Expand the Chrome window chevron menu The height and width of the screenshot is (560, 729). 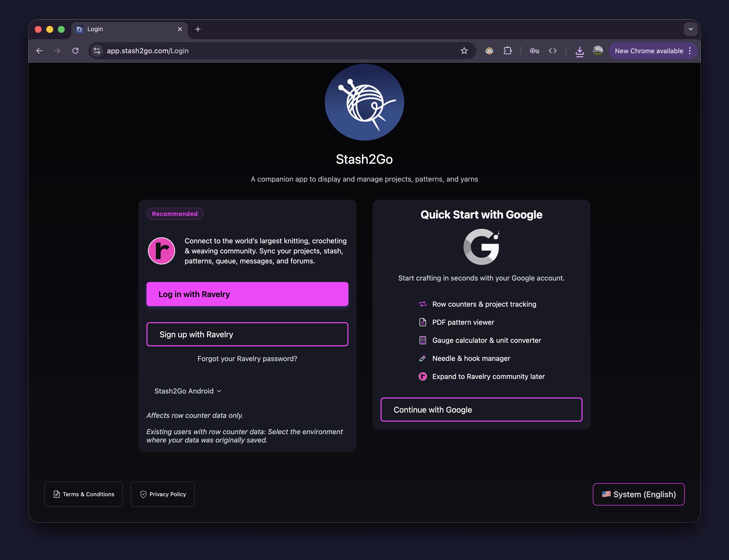click(690, 29)
